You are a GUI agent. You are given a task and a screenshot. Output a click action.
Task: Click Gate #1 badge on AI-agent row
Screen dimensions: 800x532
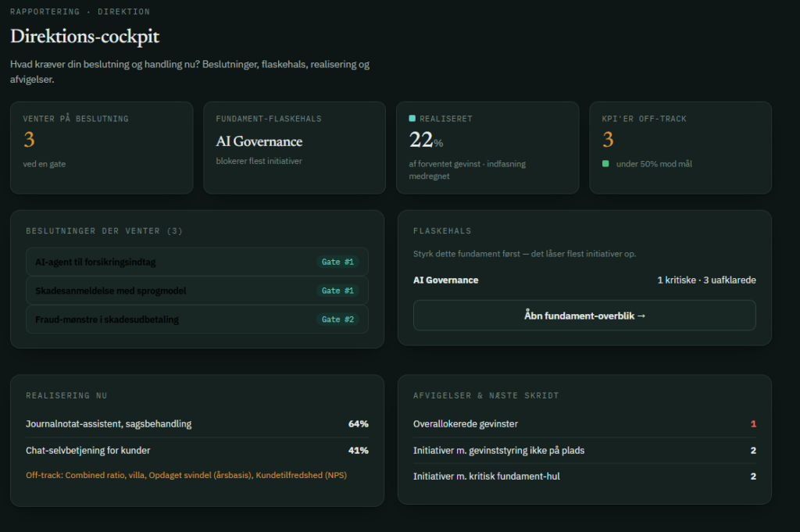click(x=337, y=262)
